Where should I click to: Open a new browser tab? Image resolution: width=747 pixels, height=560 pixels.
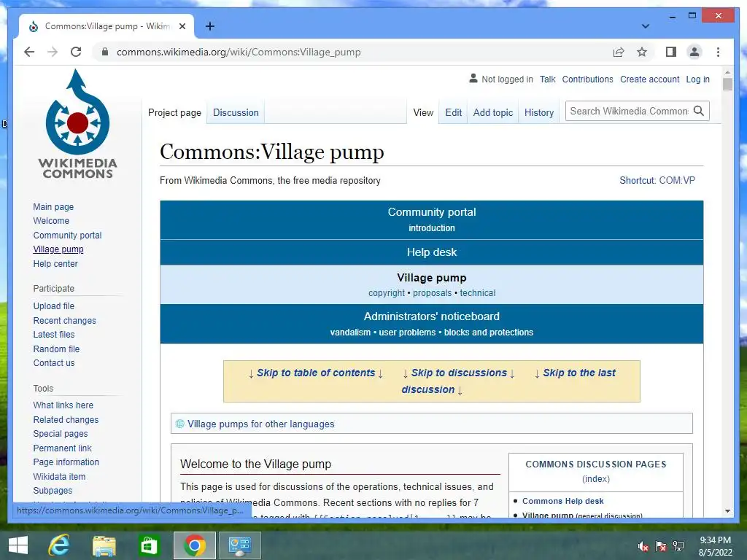pos(209,26)
